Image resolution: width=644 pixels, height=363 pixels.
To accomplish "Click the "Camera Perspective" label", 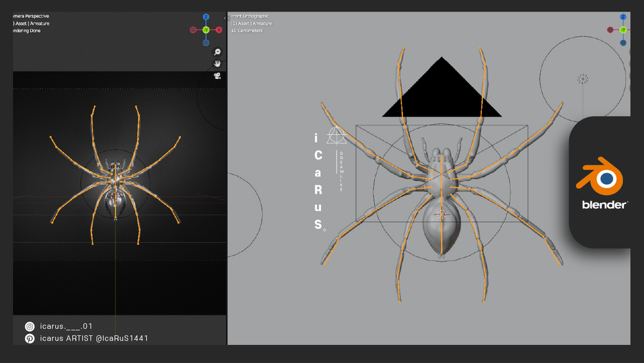I will (x=31, y=16).
